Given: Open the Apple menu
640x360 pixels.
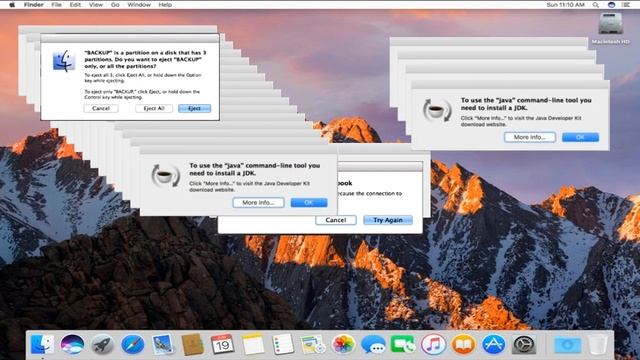Looking at the screenshot, I should (x=12, y=5).
